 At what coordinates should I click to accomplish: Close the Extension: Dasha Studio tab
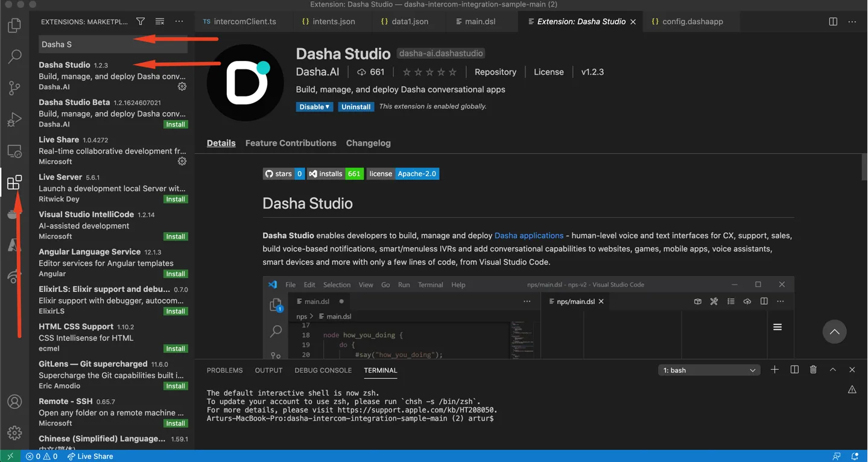[633, 21]
